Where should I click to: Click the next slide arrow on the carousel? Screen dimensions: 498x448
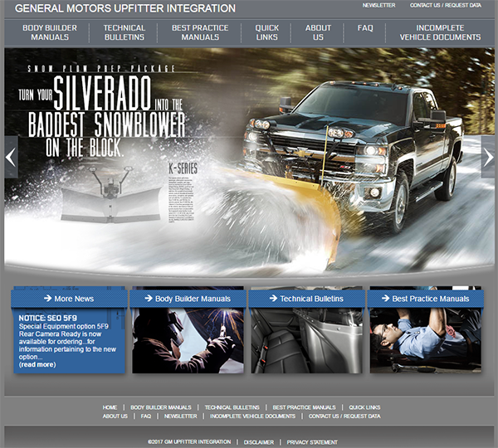point(488,157)
